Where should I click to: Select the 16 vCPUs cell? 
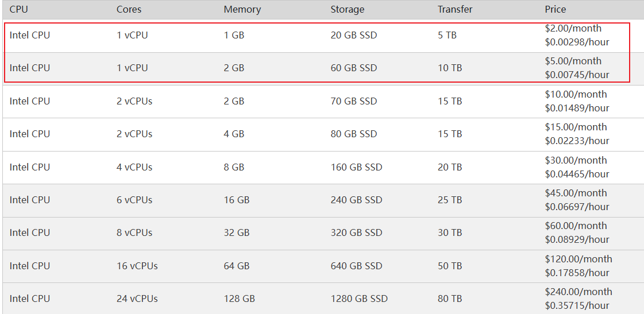tap(137, 266)
